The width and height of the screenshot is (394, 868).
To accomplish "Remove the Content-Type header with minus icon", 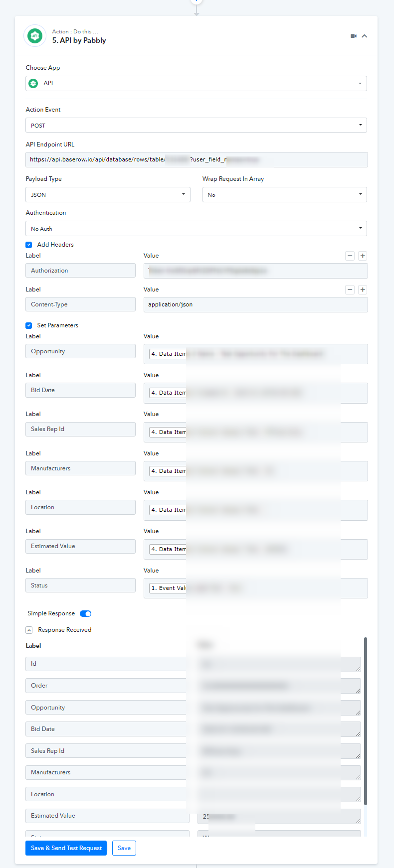I will coord(350,289).
